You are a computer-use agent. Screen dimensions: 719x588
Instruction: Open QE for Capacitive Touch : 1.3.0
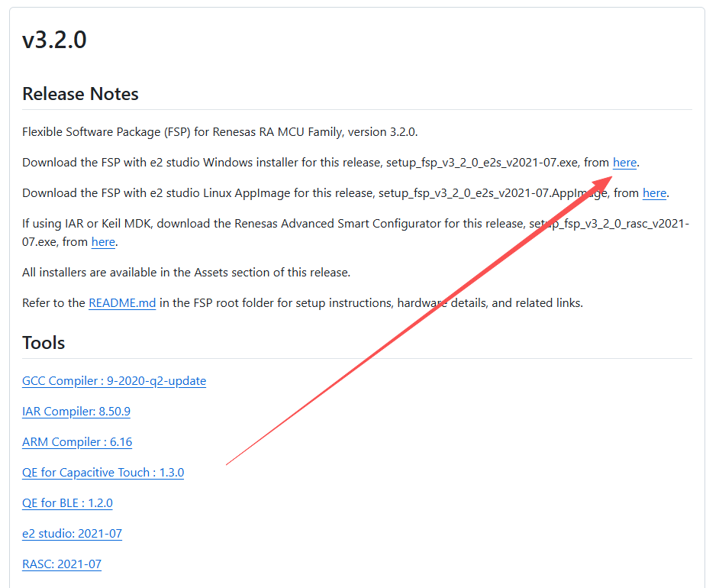coord(103,473)
